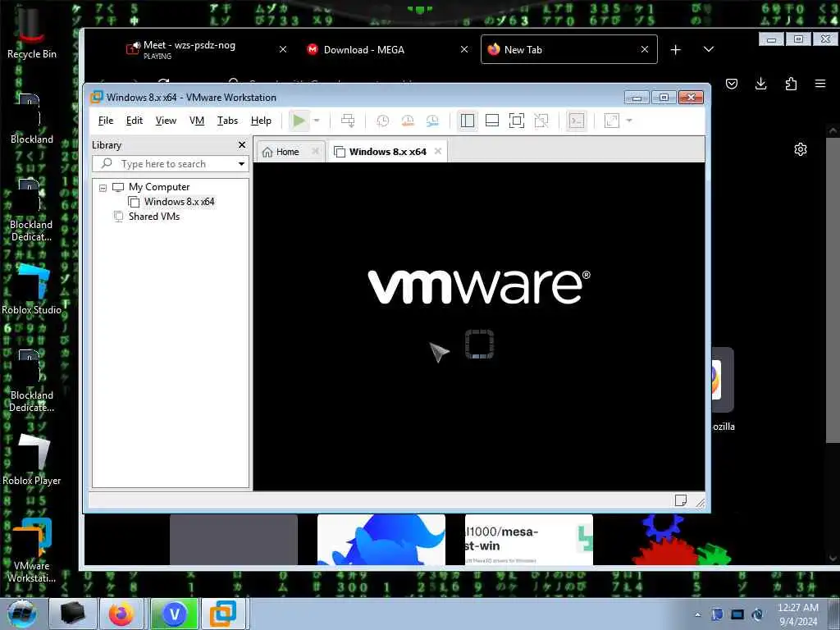Click the VMware Workstation taskbar icon

click(223, 614)
